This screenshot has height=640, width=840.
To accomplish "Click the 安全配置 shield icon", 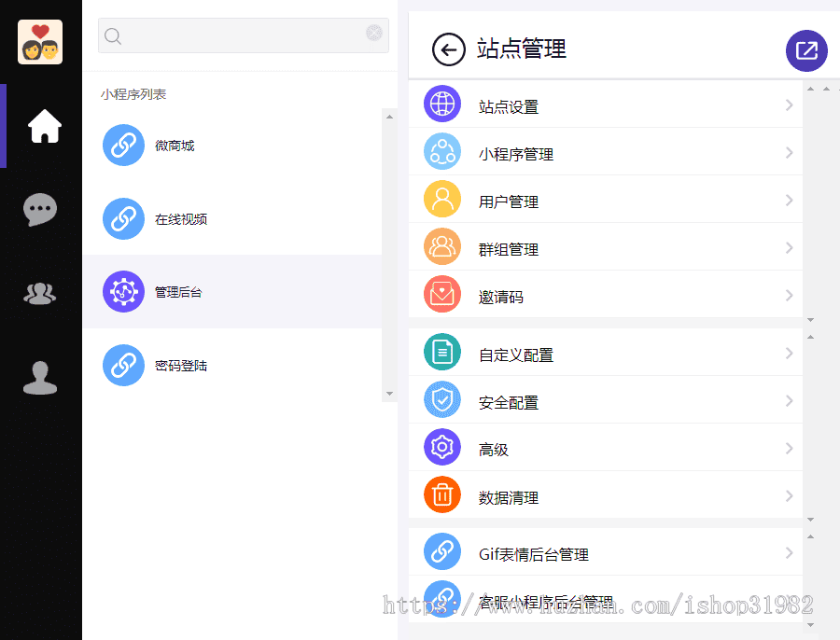I will (x=442, y=399).
